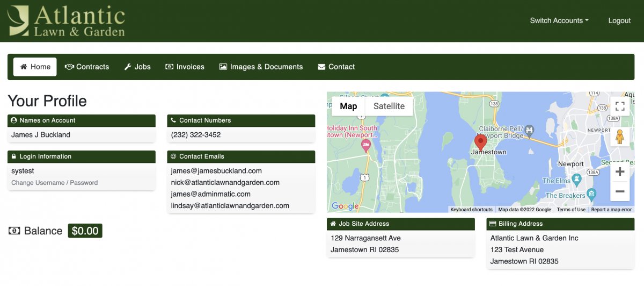This screenshot has height=286, width=644.
Task: Click the red Jamestown map pin
Action: pos(481,142)
